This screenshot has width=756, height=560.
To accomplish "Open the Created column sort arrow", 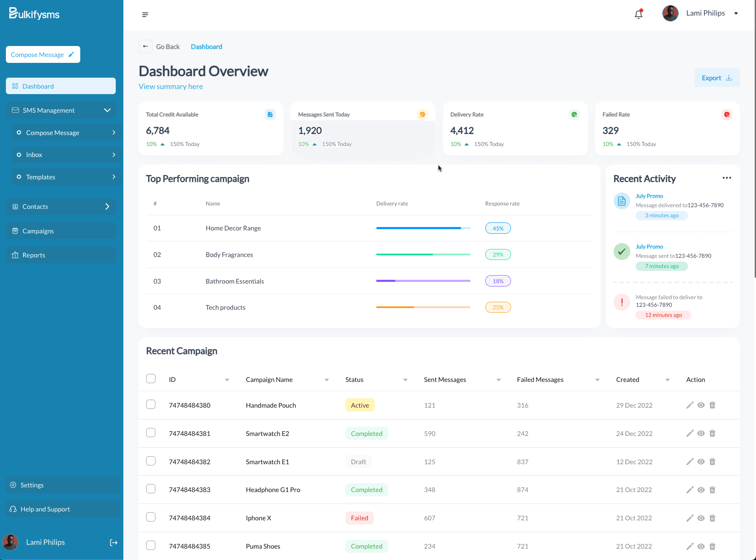I will coord(668,380).
